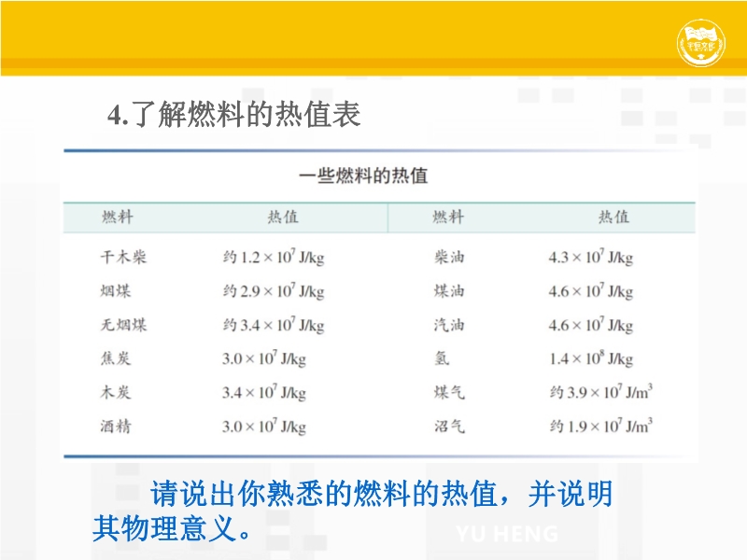Click the 烟煤 heat value 约 2.9 × 10⁷ J/kg
The image size is (747, 560).
point(273,291)
